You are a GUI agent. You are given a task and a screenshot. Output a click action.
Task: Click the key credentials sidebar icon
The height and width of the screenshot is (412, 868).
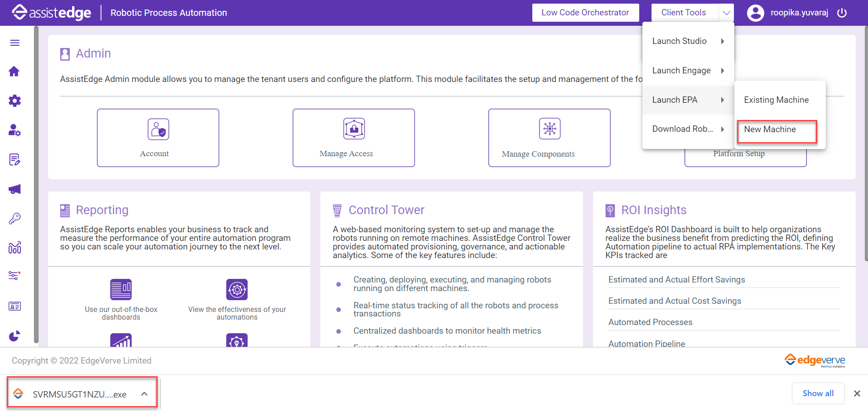point(14,219)
